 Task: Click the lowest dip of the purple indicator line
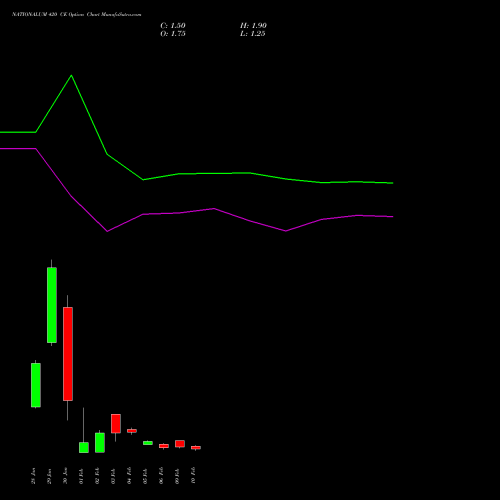[107, 231]
